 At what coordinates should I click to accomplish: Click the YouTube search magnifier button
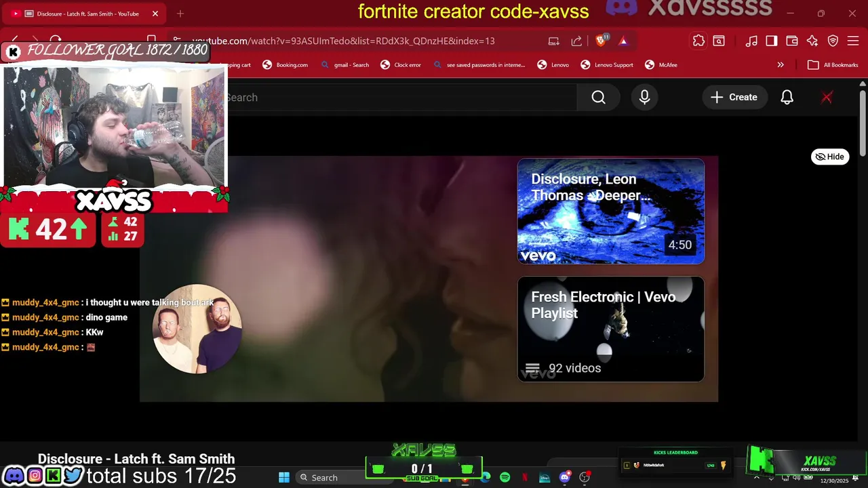pos(598,97)
